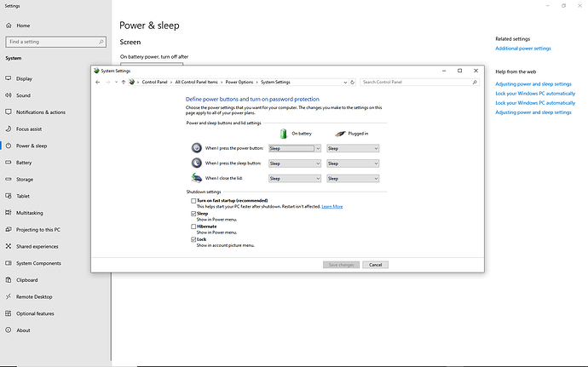The image size is (588, 367).
Task: Open first Lock your Windows PC automatically link
Action: tap(535, 94)
